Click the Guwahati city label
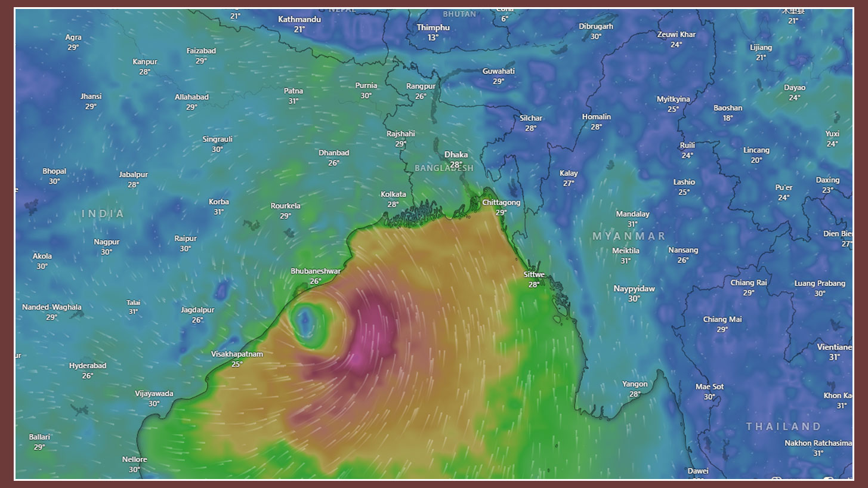The width and height of the screenshot is (868, 488). (499, 72)
